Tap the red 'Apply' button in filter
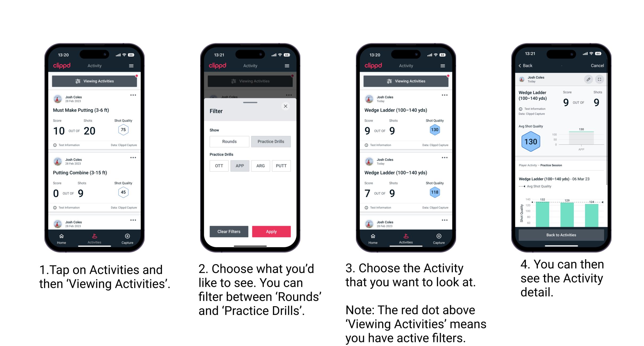This screenshot has height=346, width=644. 271,231
